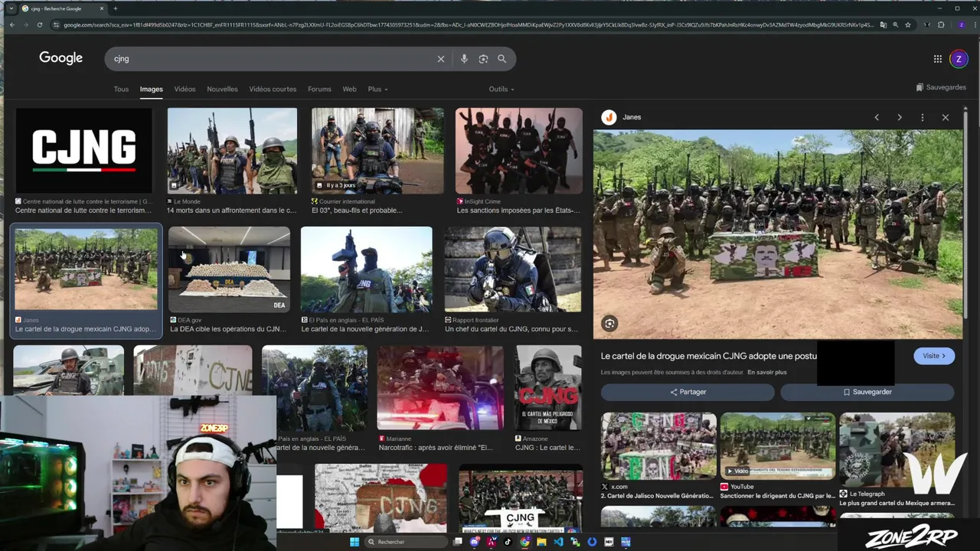Open TikTok from the taskbar
980x551 pixels.
click(508, 542)
